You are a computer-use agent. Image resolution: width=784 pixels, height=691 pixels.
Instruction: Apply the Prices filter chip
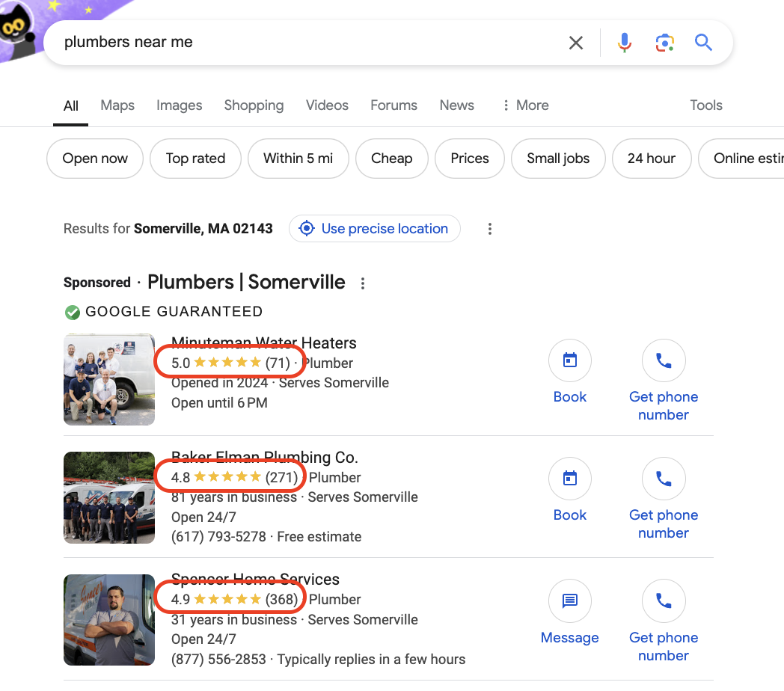(470, 159)
